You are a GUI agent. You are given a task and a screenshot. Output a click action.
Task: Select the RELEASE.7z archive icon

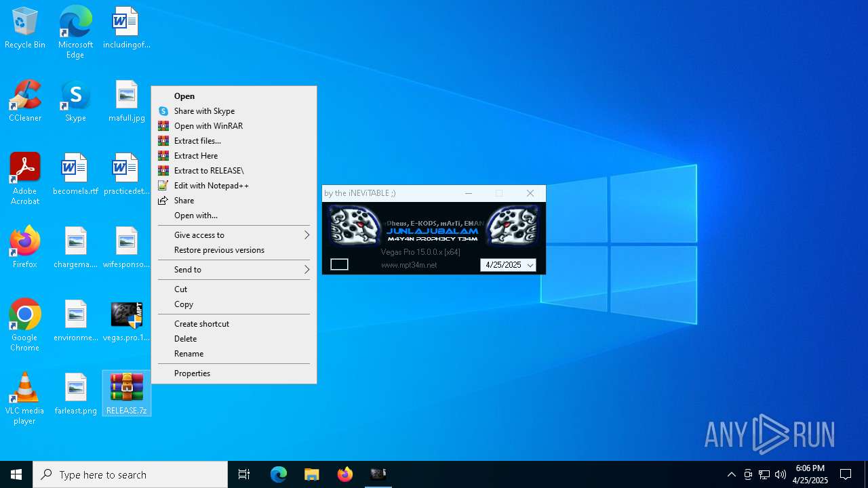tap(126, 394)
